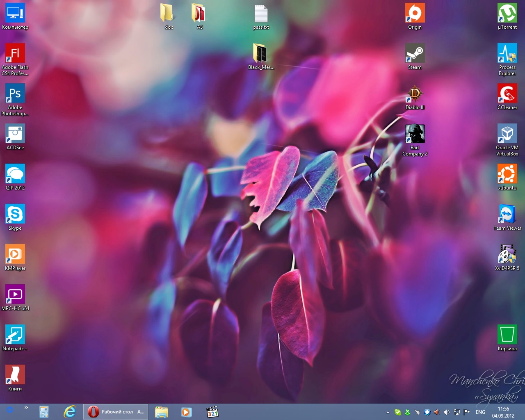This screenshot has height=420, width=525.
Task: Open the Компьютер desktop icon
Action: point(15,16)
